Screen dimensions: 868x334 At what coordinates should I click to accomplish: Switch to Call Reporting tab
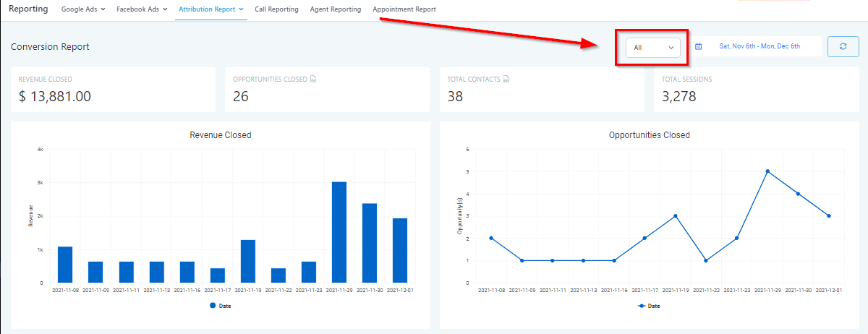coord(276,9)
